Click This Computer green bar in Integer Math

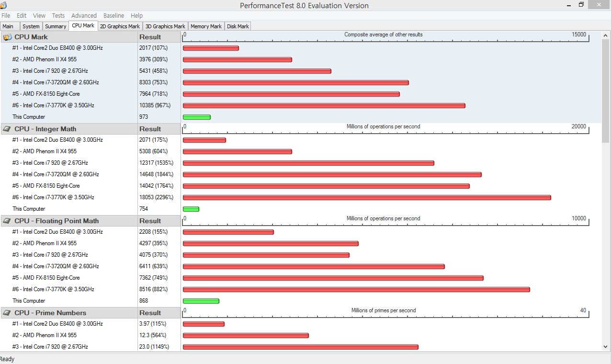[191, 209]
